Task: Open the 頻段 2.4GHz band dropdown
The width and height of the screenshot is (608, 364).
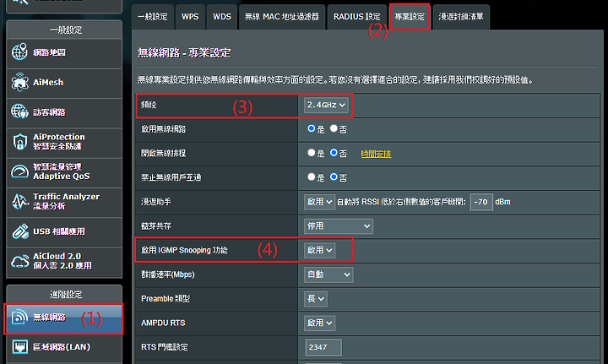Action: pyautogui.click(x=326, y=105)
